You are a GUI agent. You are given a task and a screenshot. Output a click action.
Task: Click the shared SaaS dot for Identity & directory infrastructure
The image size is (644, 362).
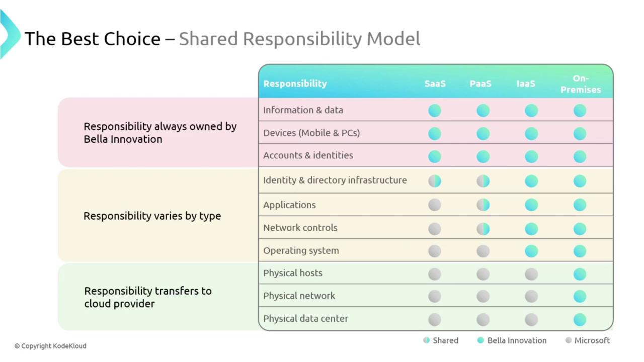435,181
